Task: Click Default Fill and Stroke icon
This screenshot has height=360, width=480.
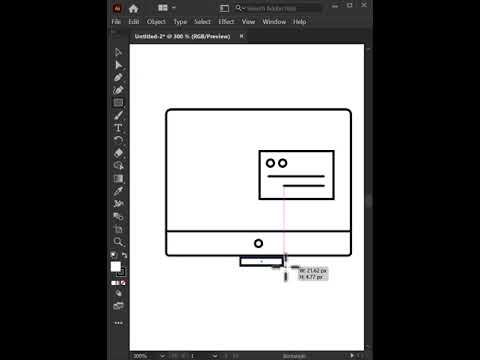Action: tap(113, 255)
